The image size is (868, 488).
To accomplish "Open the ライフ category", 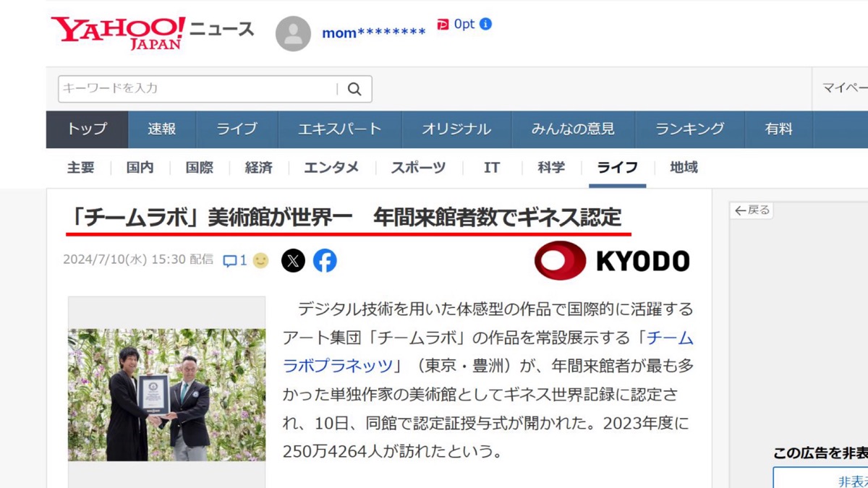I will [x=617, y=168].
